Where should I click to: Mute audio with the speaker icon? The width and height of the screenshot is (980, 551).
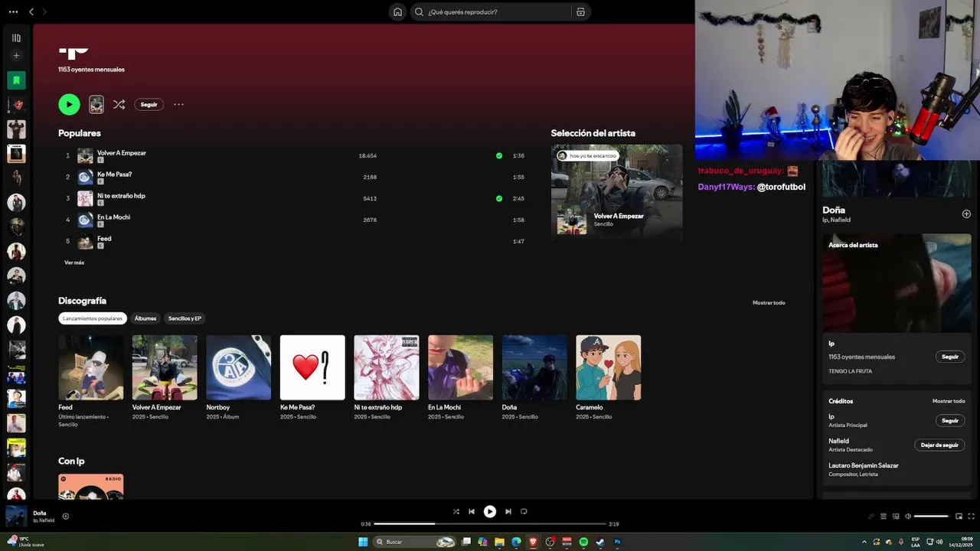(907, 516)
